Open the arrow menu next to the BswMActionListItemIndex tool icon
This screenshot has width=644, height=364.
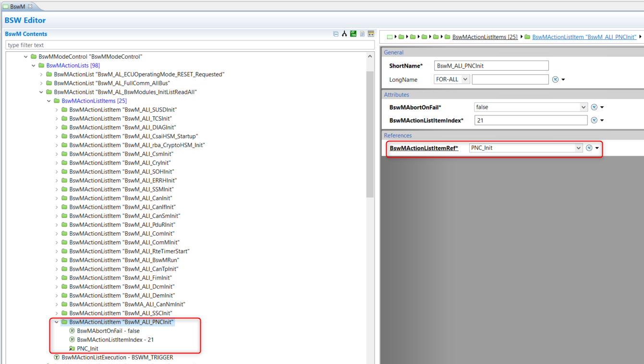602,121
